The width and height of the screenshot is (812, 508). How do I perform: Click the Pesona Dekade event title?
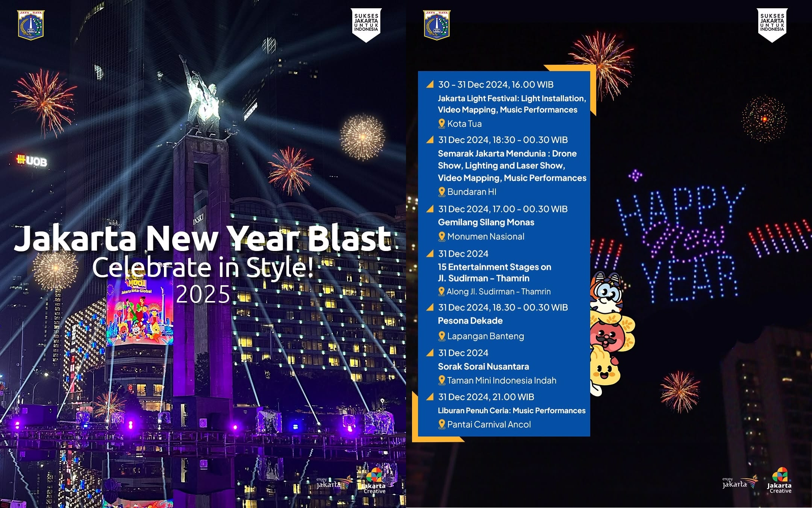[x=470, y=321]
